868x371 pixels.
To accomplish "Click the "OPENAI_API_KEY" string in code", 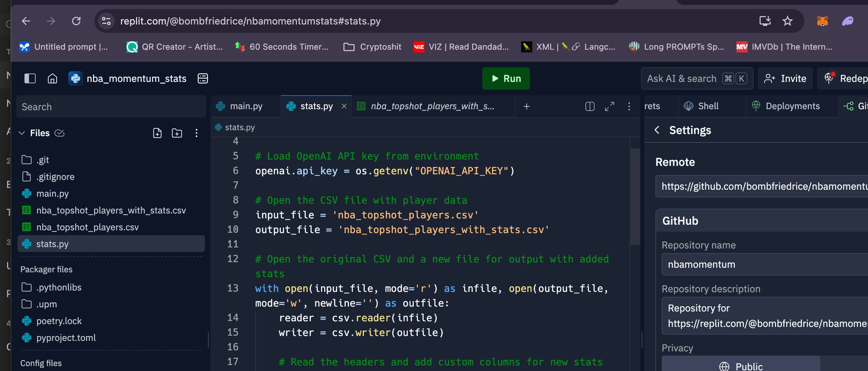I will pos(462,171).
